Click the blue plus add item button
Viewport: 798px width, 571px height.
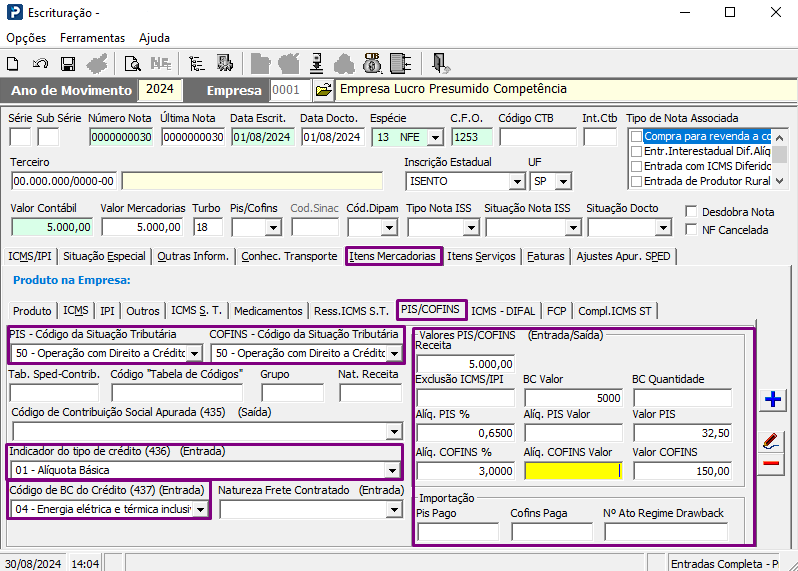click(x=771, y=400)
